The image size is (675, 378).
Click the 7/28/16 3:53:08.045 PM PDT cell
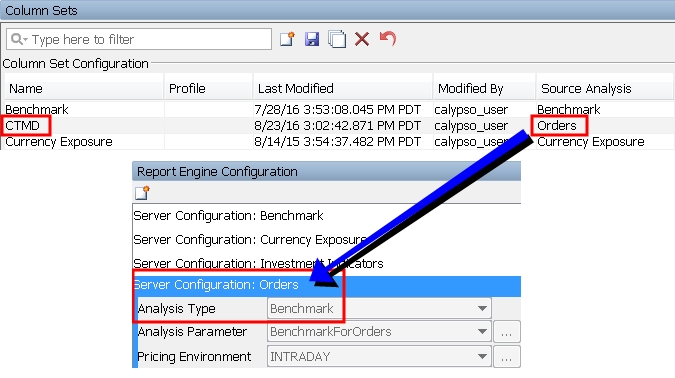337,109
